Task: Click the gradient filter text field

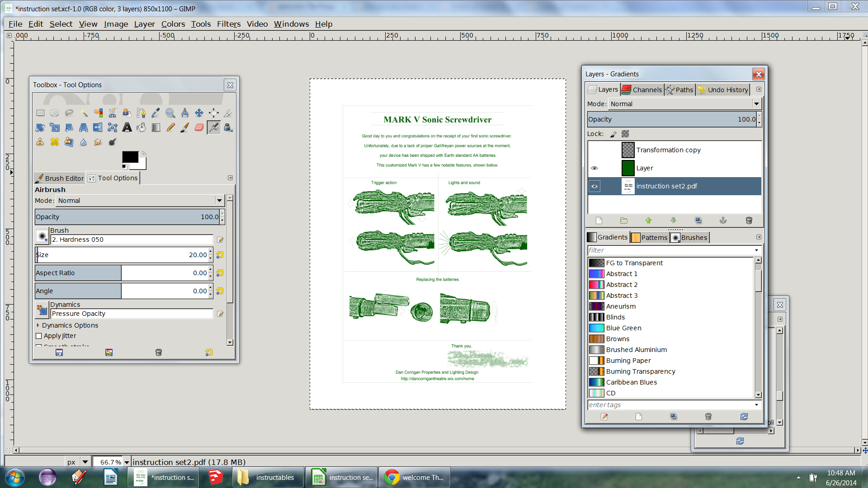Action: [669, 250]
